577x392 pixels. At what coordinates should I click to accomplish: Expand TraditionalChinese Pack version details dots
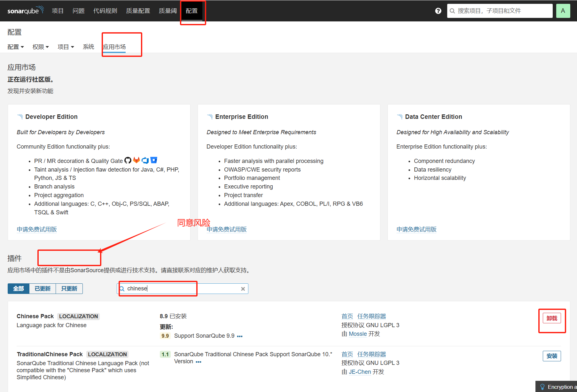[199, 362]
